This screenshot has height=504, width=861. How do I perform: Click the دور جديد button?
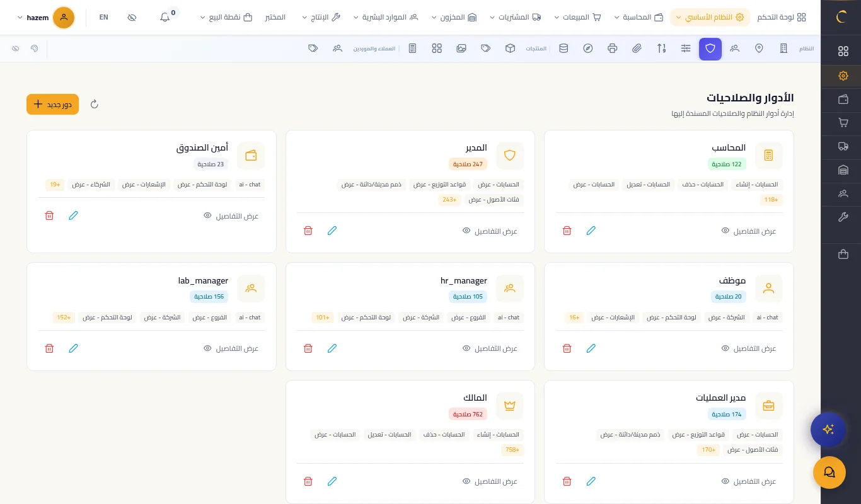click(x=52, y=104)
